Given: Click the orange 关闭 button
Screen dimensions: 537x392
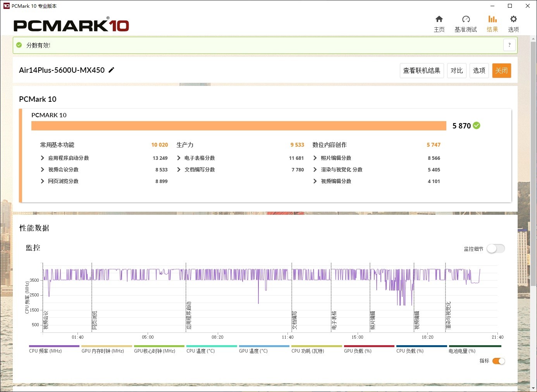Looking at the screenshot, I should (x=501, y=70).
